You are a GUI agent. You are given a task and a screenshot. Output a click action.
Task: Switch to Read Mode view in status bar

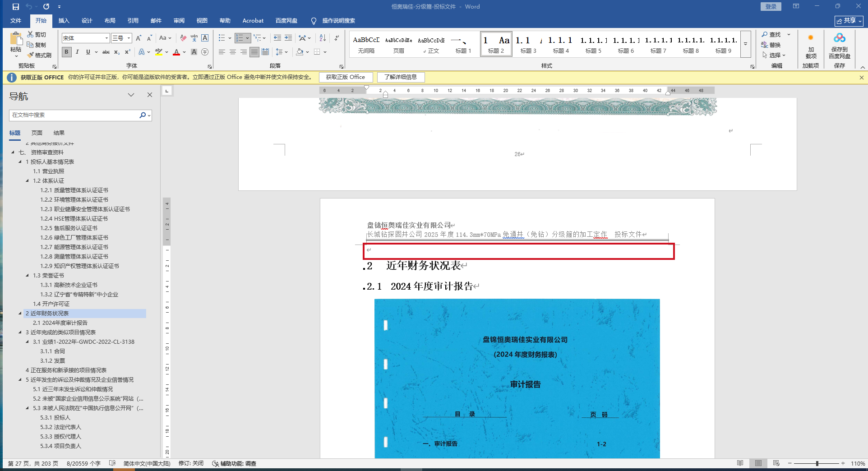click(x=740, y=463)
